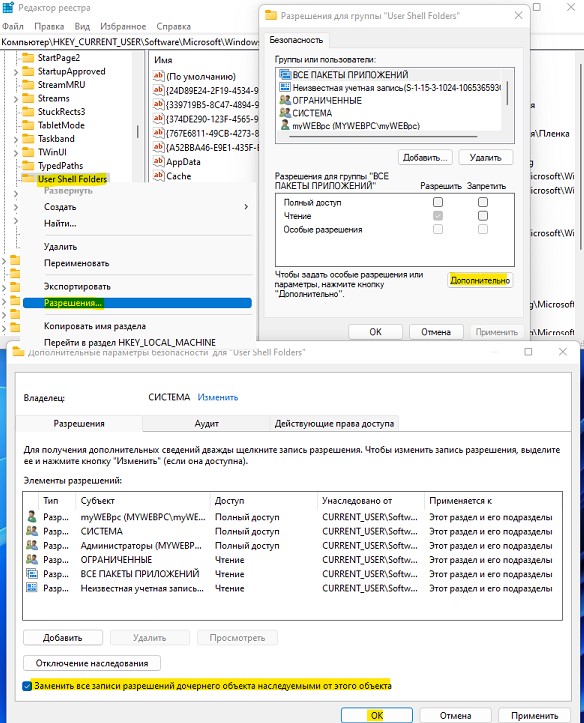The height and width of the screenshot is (723, 584).
Task: Click the Registry Editor app icon in title bar
Action: (x=8, y=7)
